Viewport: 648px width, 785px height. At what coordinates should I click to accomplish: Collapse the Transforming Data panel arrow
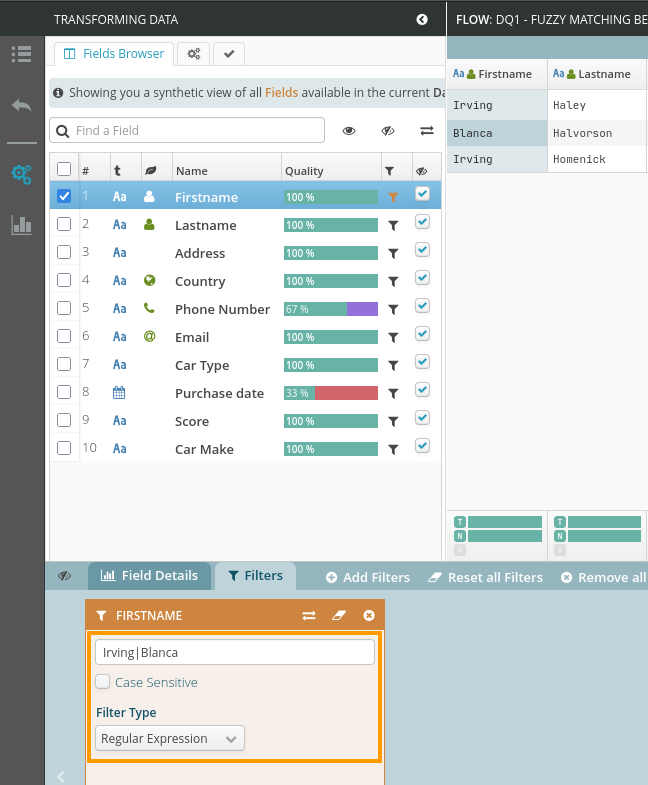[x=422, y=19]
